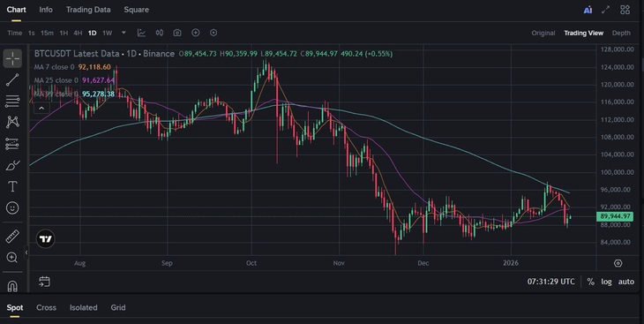Select the MA 99 indicator legend

pos(74,94)
